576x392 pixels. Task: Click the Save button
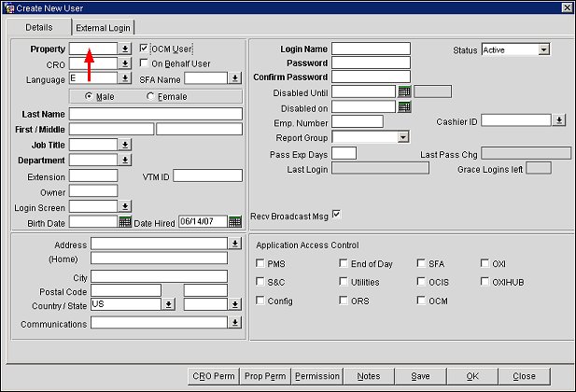click(420, 376)
